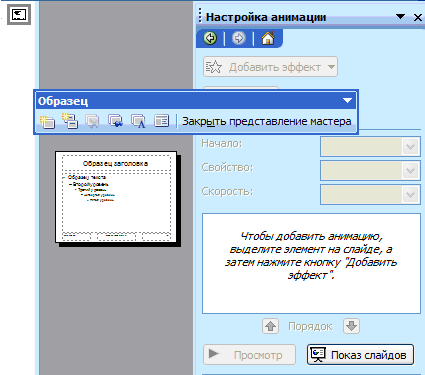
Task: Open task pane menu arrow beside Настройка анимации
Action: tap(400, 16)
